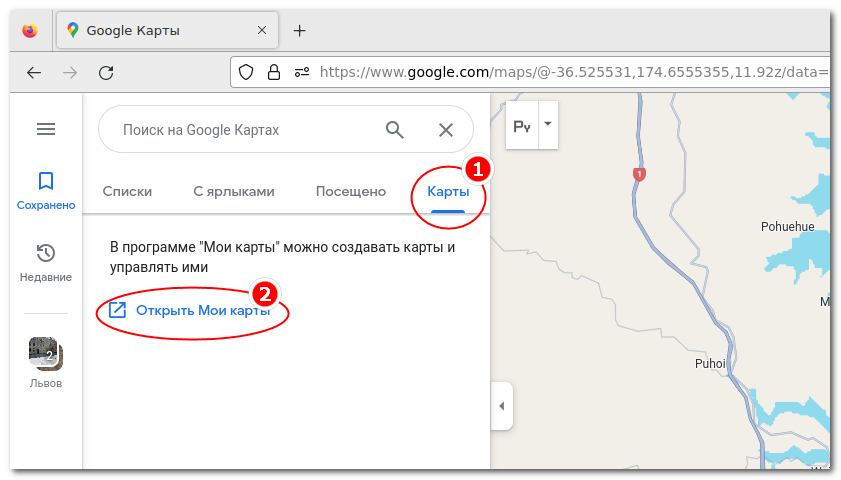Switch to the Посещено tab
The width and height of the screenshot is (841, 480).
coord(351,191)
